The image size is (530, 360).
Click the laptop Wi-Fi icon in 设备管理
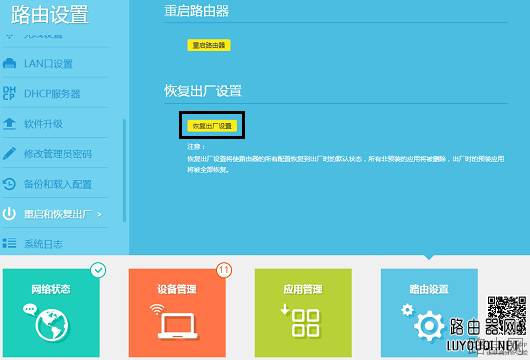pyautogui.click(x=173, y=321)
